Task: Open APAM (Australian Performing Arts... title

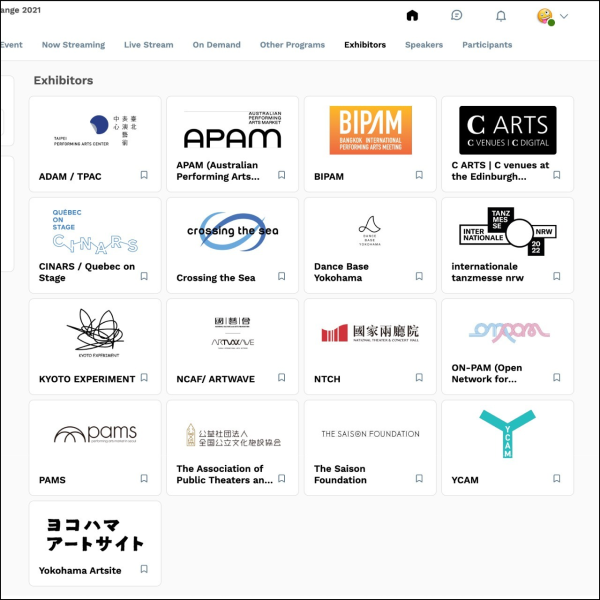Action: (218, 171)
